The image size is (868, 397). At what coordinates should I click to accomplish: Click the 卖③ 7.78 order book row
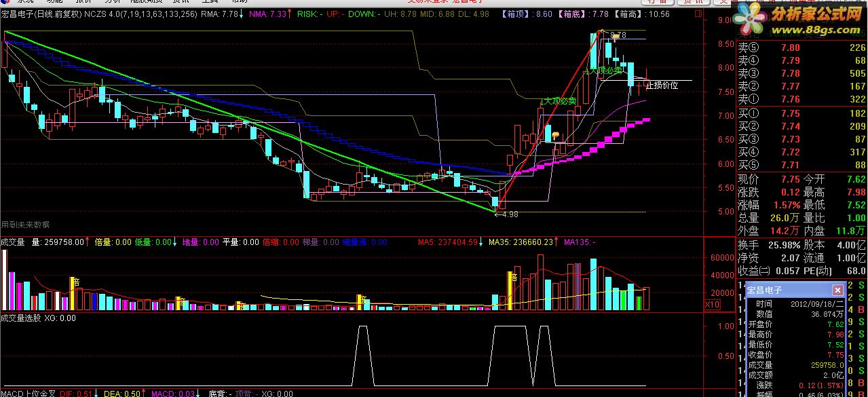pos(802,73)
